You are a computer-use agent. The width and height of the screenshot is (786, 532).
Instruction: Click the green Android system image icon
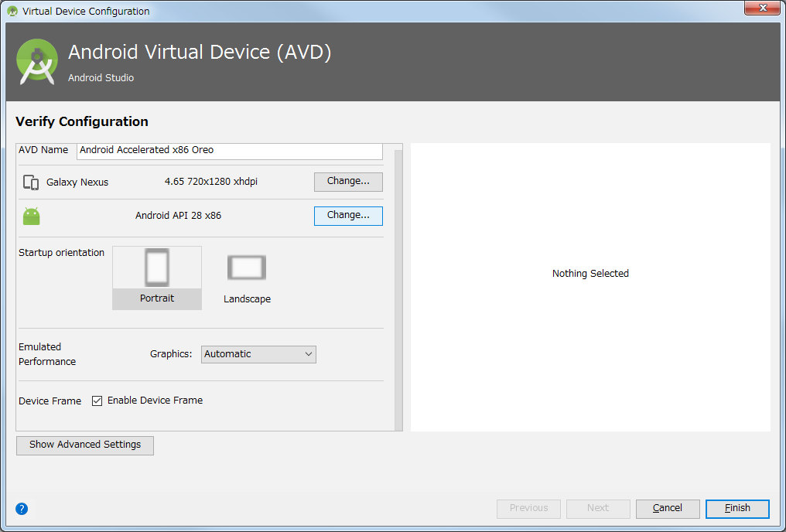tap(31, 216)
